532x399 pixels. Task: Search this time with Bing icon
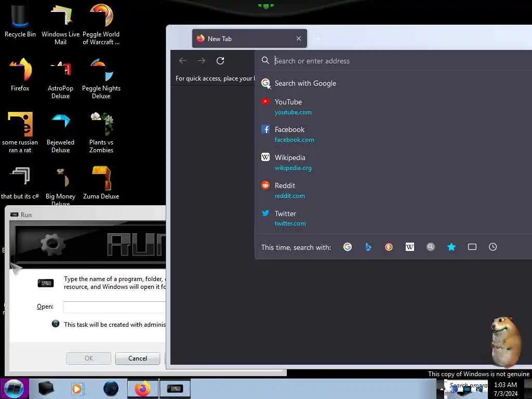(x=368, y=247)
